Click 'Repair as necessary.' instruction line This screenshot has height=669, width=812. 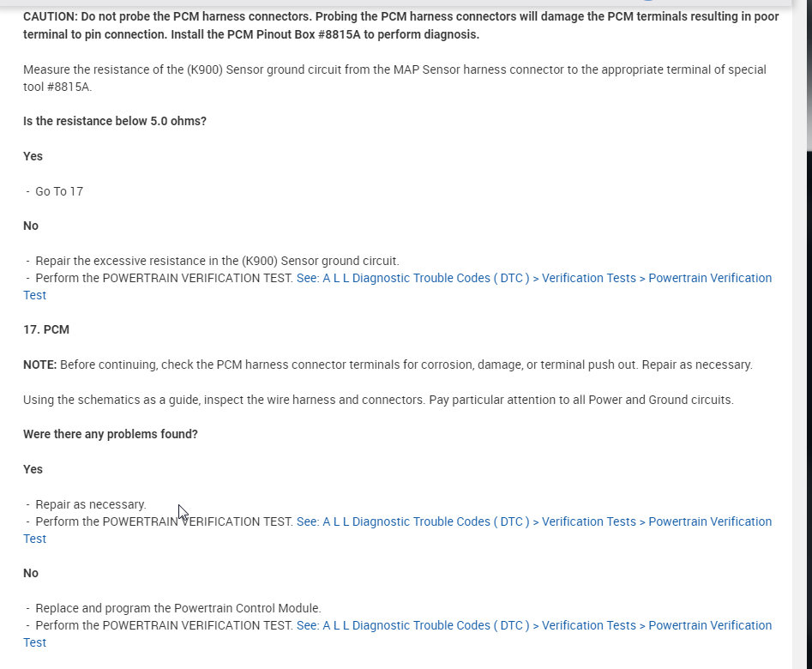91,504
